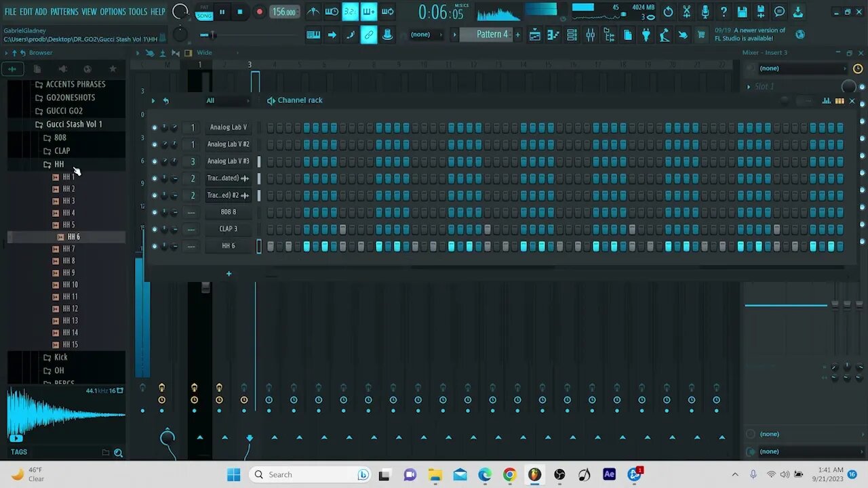Open the channel rack graph editor icon
This screenshot has width=868, height=488.
pos(827,101)
